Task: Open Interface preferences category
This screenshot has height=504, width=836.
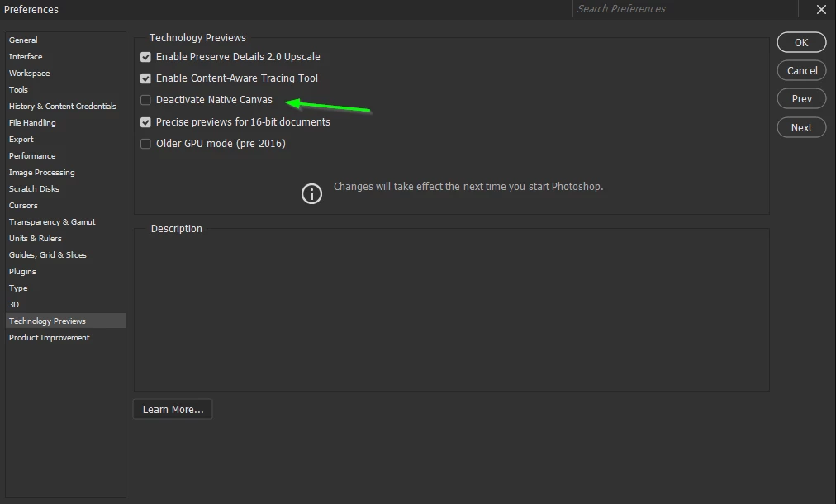Action: click(x=65, y=56)
